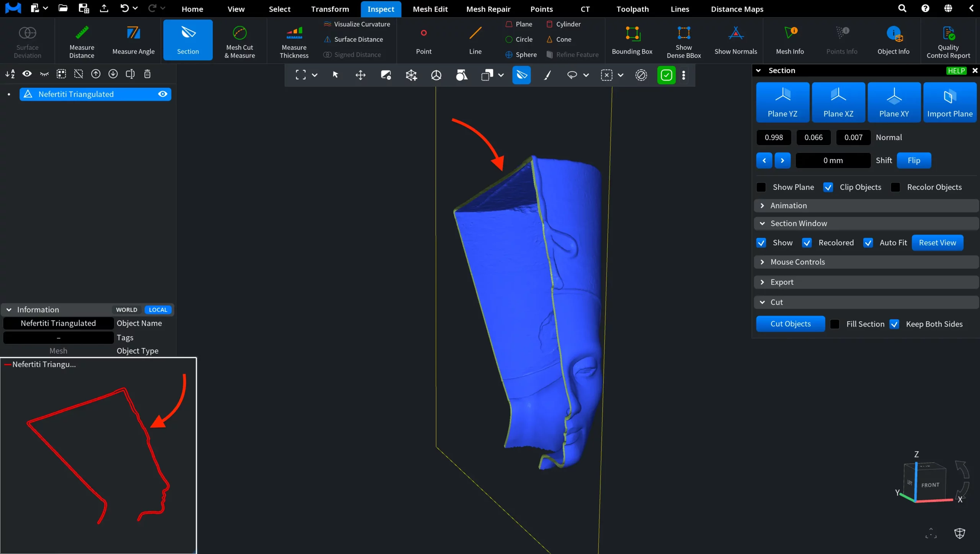Set section to Plane XZ
Image resolution: width=980 pixels, height=554 pixels.
(x=838, y=102)
